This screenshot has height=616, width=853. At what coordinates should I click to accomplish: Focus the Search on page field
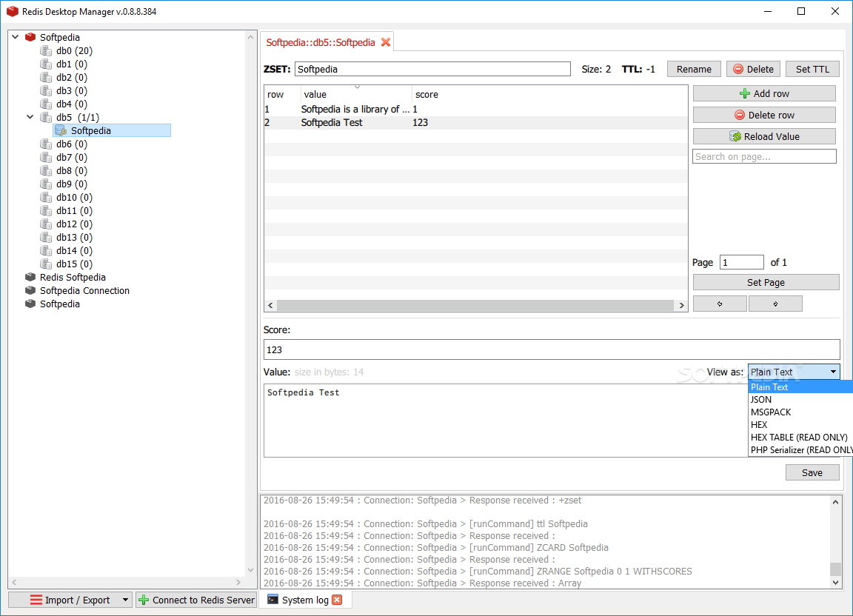(764, 157)
